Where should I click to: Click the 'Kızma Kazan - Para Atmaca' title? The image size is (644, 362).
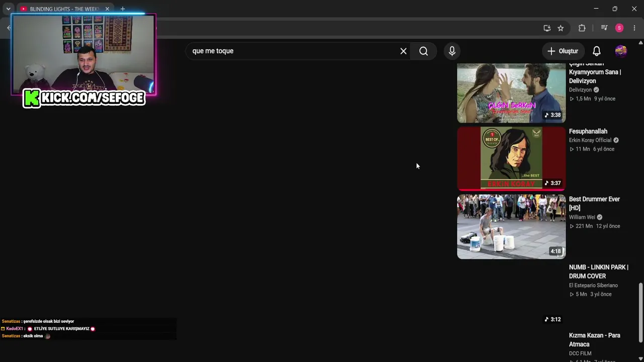click(x=595, y=340)
